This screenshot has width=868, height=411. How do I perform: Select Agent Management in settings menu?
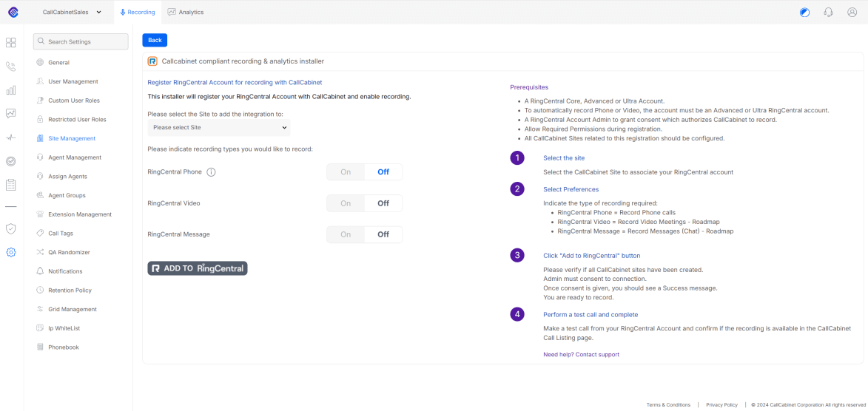click(75, 157)
